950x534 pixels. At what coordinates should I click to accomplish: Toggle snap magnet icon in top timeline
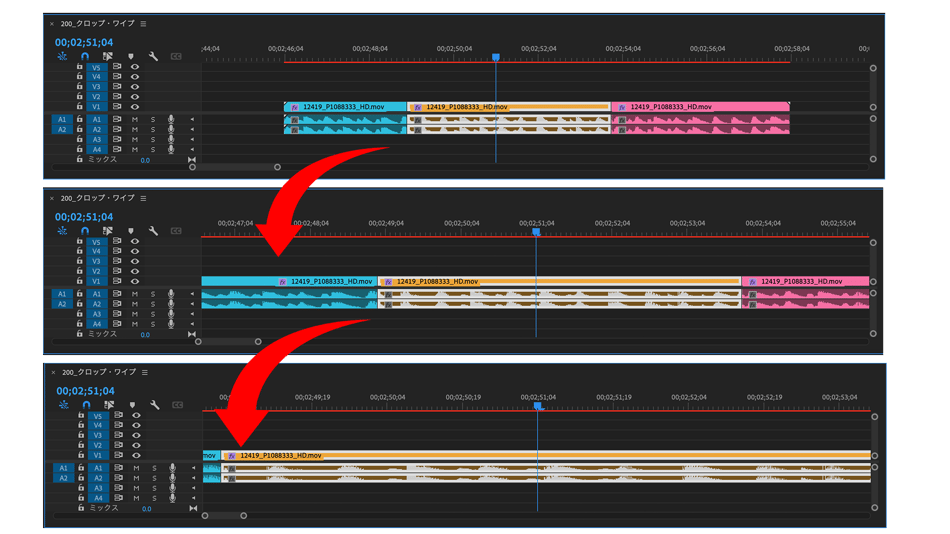(x=85, y=56)
